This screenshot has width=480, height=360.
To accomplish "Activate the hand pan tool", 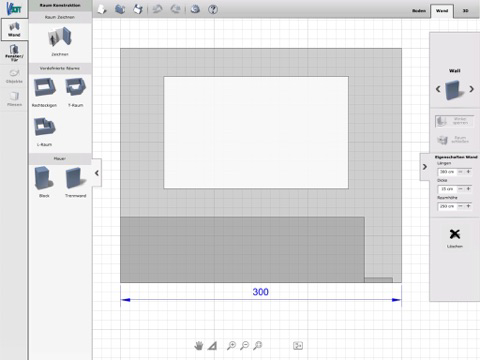I will [x=199, y=346].
